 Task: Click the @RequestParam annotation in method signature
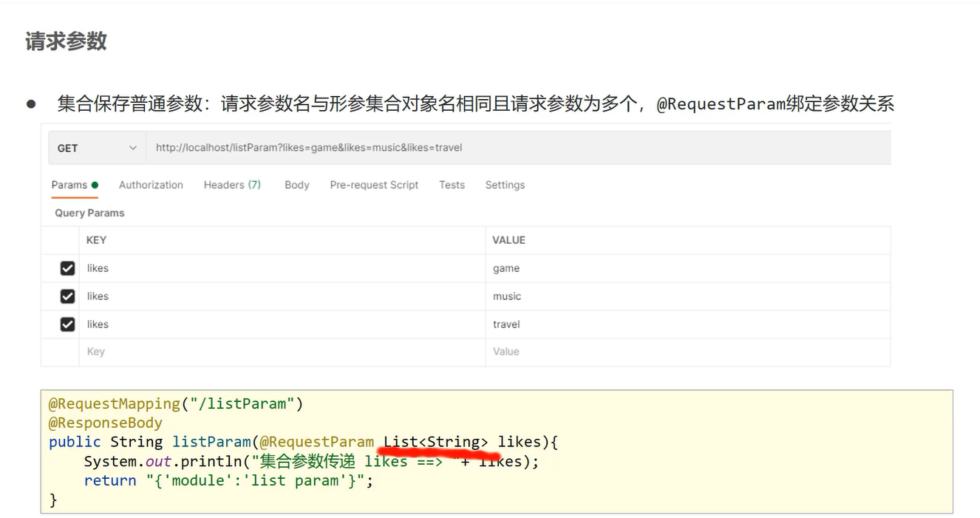point(316,442)
